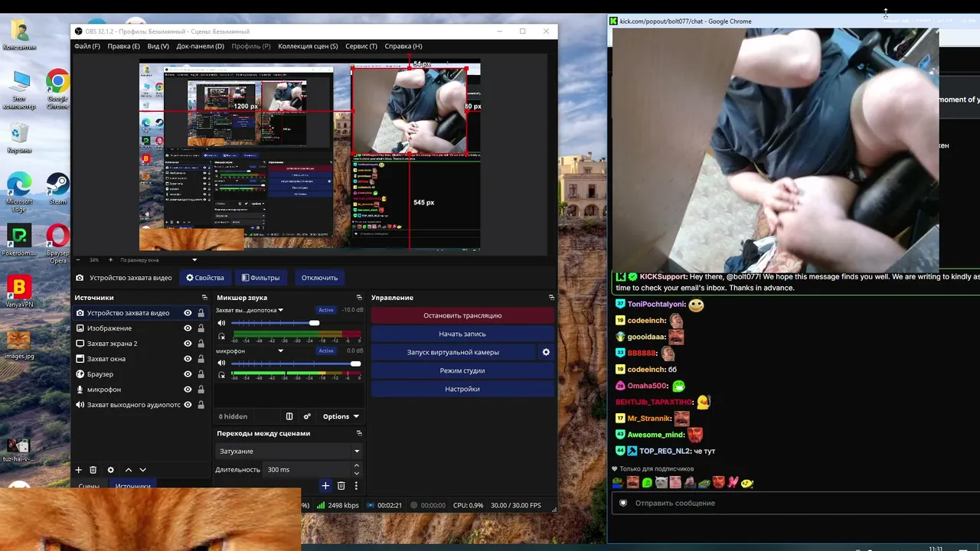Hide the Захват окна source

[188, 359]
